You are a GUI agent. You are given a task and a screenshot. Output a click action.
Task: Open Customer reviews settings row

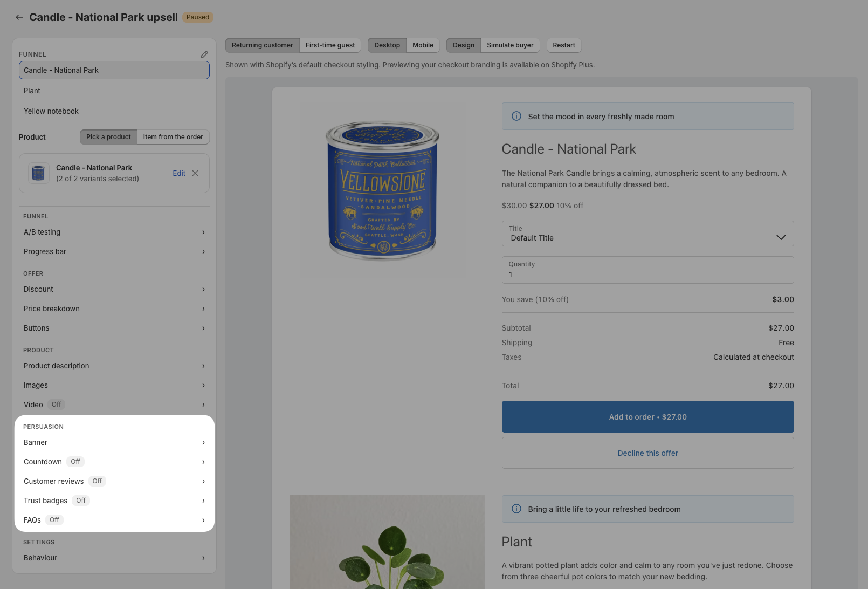pos(114,481)
